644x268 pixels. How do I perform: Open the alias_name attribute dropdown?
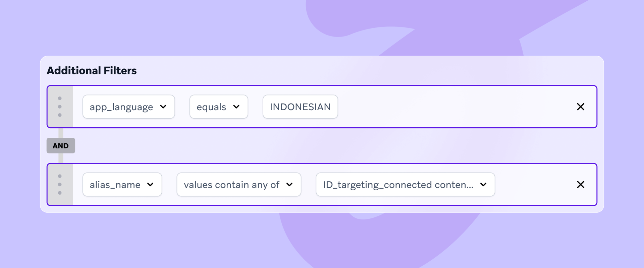pos(122,184)
